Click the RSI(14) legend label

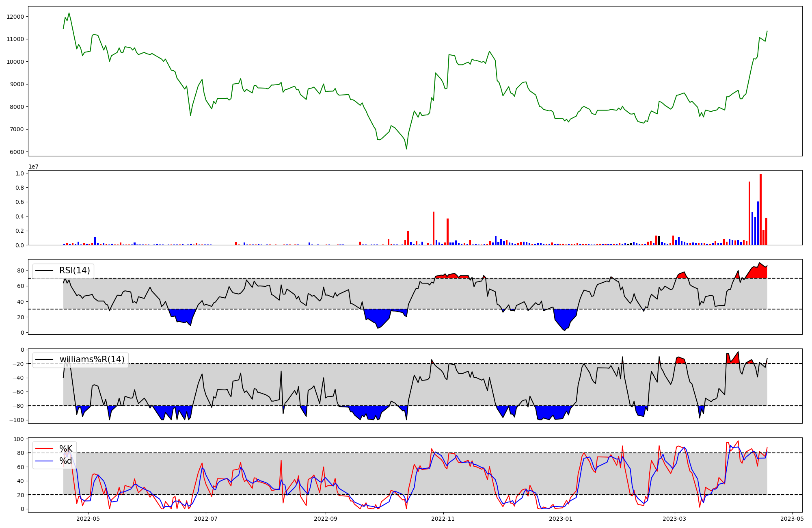[75, 270]
